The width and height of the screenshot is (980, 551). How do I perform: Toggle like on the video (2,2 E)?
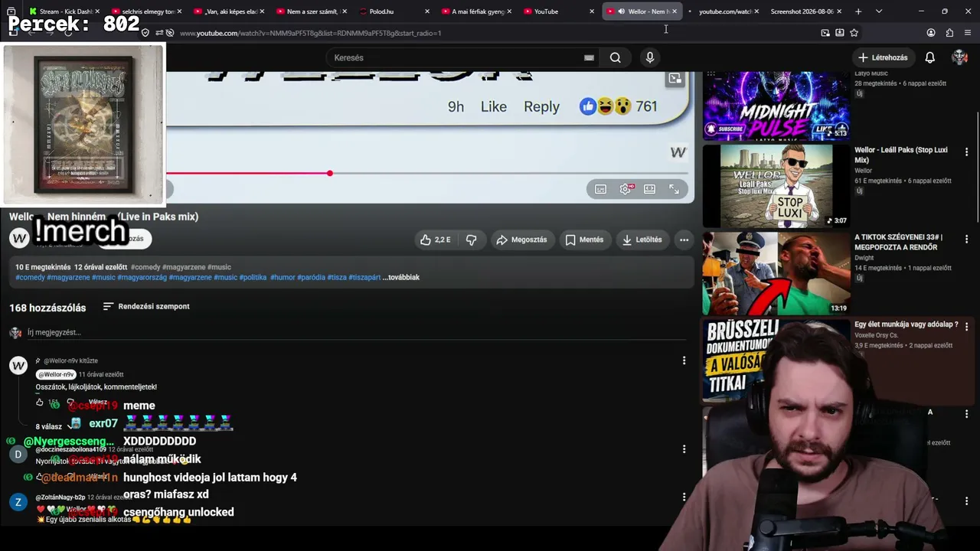coord(435,240)
